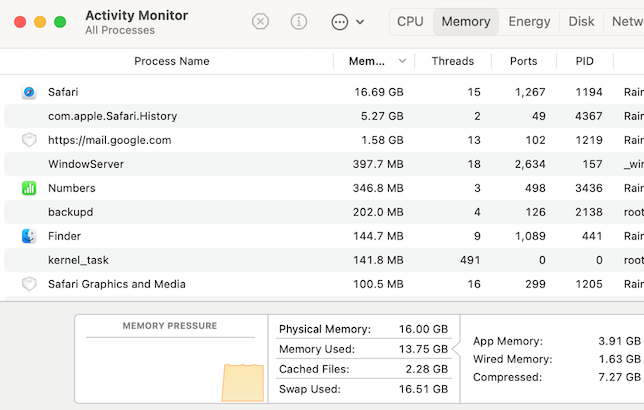Expand the chevron next to More options

pyautogui.click(x=360, y=22)
